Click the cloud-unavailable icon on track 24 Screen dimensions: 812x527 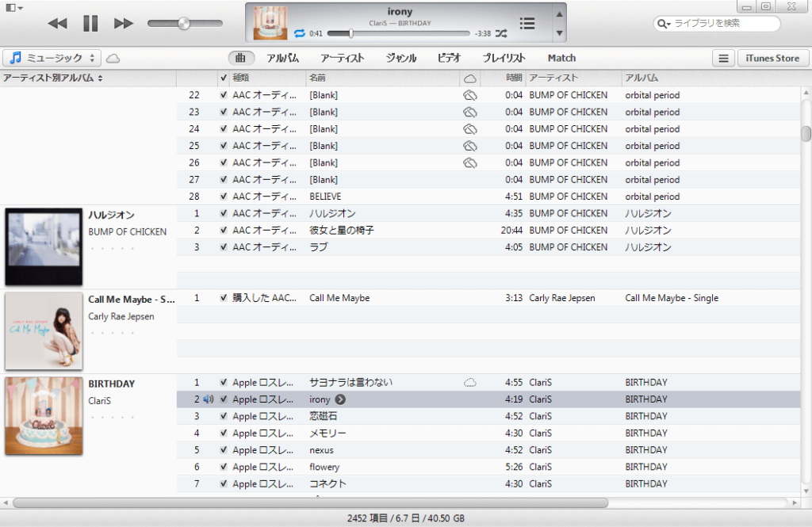tap(469, 129)
